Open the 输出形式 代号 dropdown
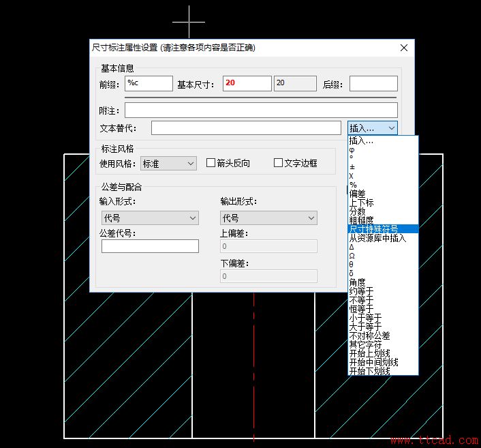Image resolution: width=481 pixels, height=448 pixels. pos(268,218)
